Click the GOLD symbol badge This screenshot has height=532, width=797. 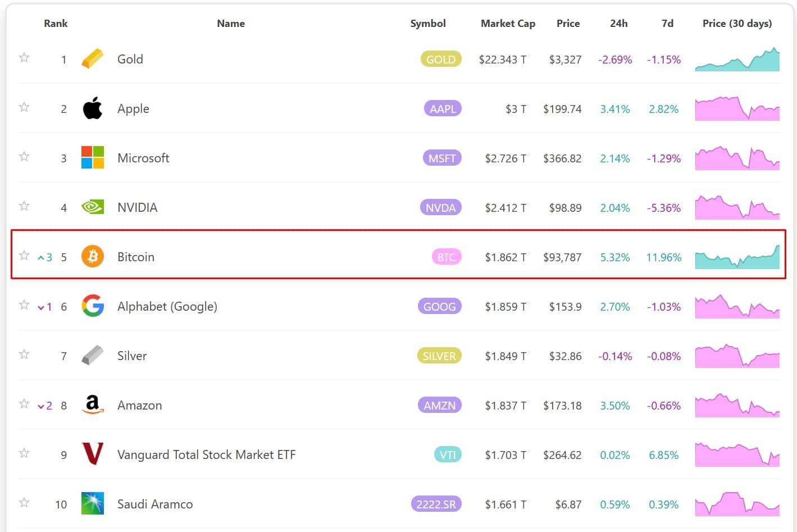441,59
